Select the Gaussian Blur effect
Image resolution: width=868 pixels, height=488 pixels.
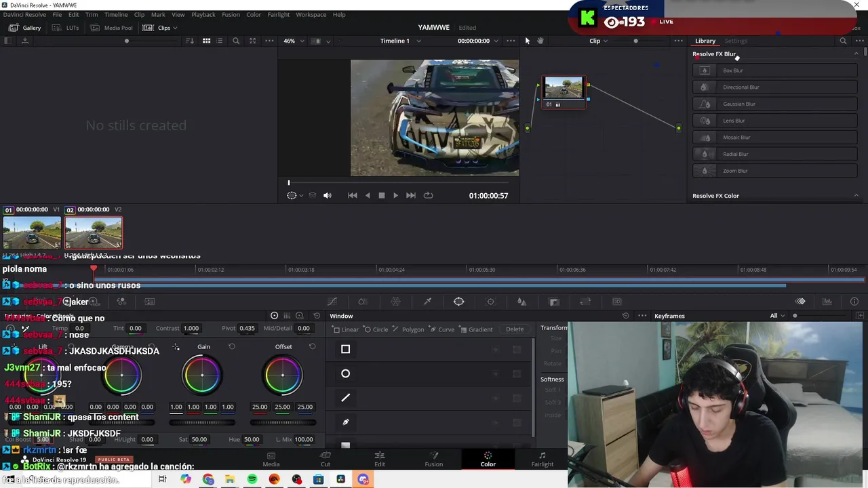[x=775, y=104]
